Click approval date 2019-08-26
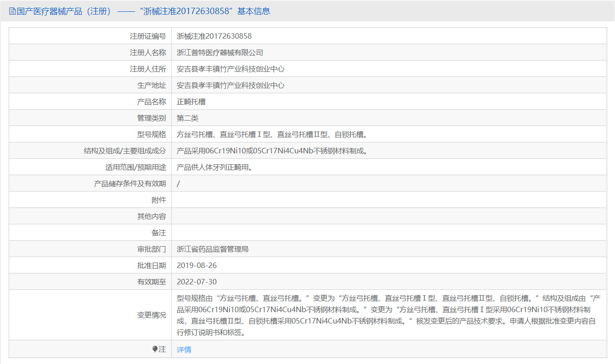This screenshot has width=615, height=364. (x=197, y=265)
